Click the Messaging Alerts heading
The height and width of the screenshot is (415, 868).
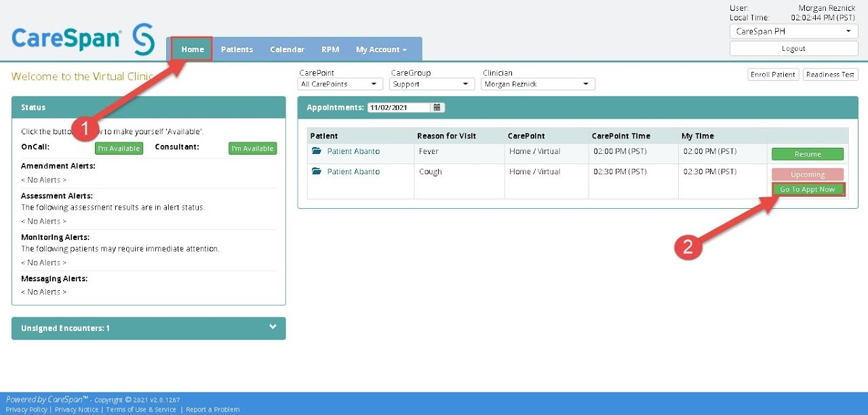54,279
